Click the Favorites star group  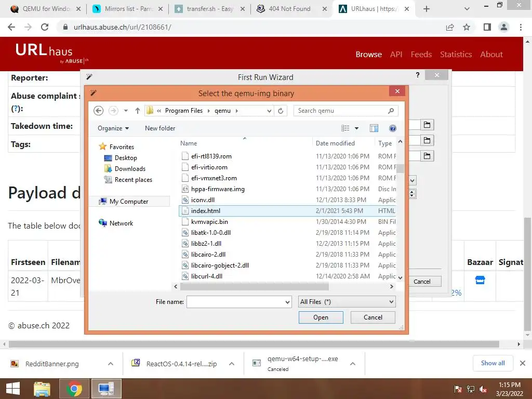pos(116,147)
